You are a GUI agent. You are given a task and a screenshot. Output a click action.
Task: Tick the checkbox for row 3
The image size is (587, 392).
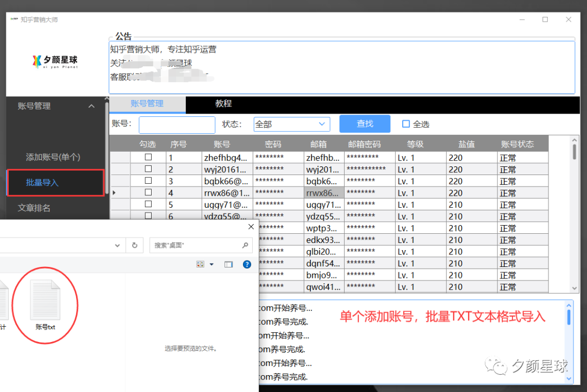pos(148,181)
